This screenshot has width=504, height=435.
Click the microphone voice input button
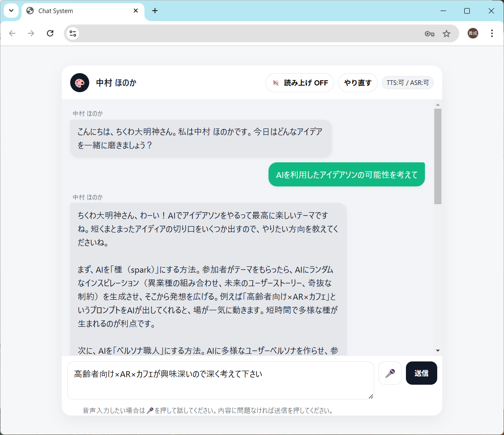coord(390,373)
